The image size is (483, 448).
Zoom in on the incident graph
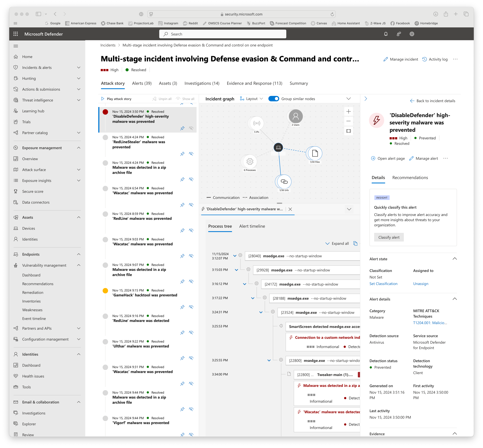click(x=349, y=112)
